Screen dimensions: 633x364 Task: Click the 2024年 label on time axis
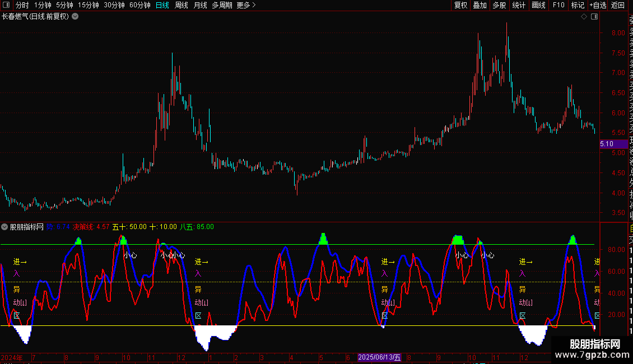point(12,357)
